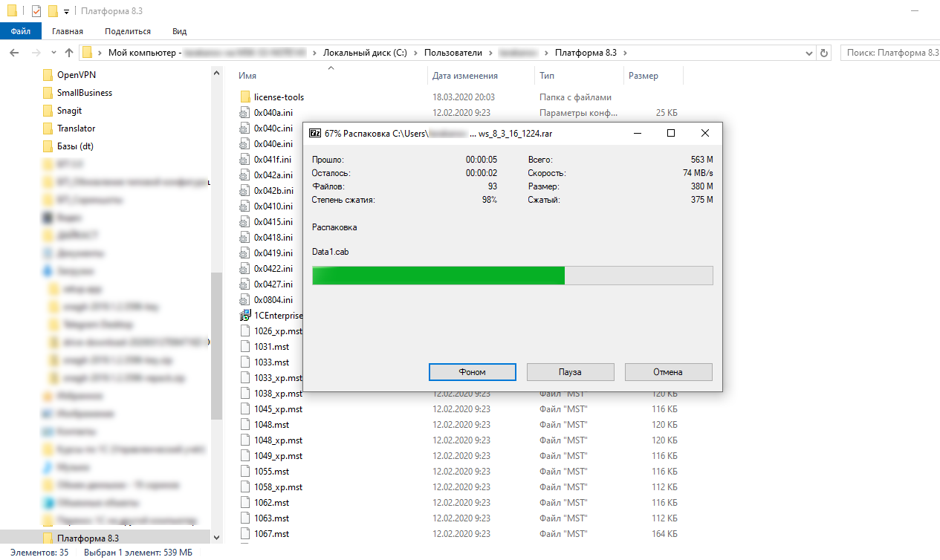The width and height of the screenshot is (940, 560).
Task: Select the license-tools folder icon
Action: [x=245, y=97]
